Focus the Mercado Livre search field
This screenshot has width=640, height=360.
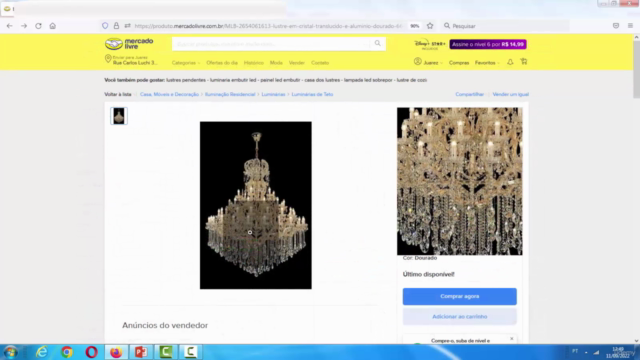coord(271,44)
